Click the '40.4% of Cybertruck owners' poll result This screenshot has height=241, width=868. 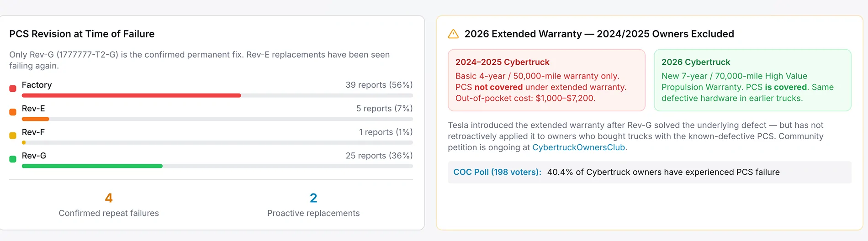pyautogui.click(x=663, y=172)
